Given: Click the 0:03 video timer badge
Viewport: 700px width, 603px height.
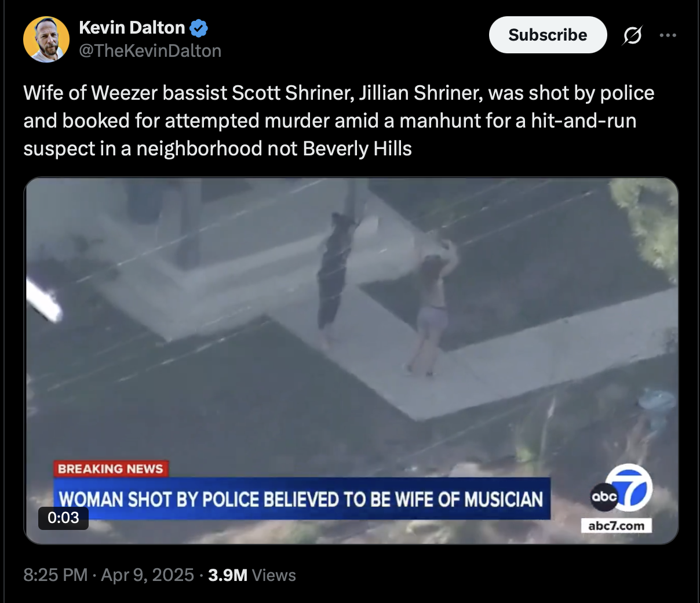Looking at the screenshot, I should point(63,517).
